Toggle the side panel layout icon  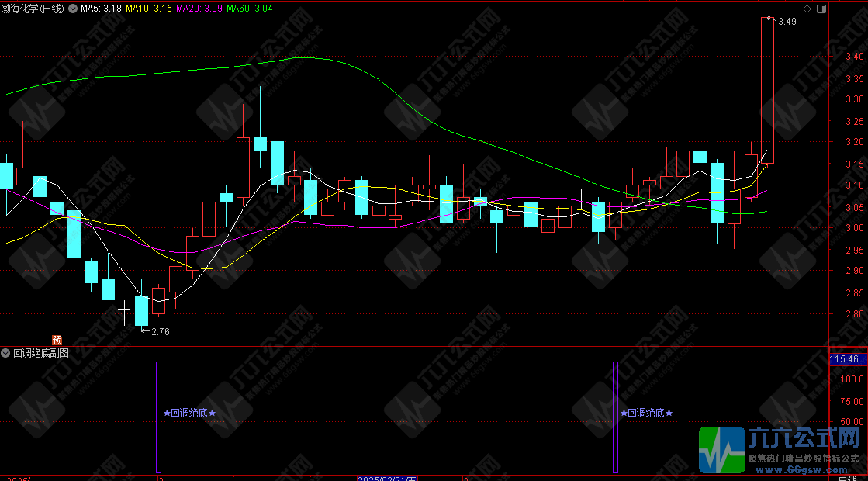click(821, 9)
